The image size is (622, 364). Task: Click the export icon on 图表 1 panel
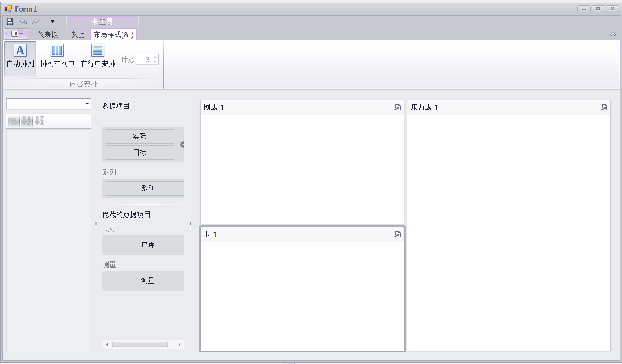coord(398,107)
